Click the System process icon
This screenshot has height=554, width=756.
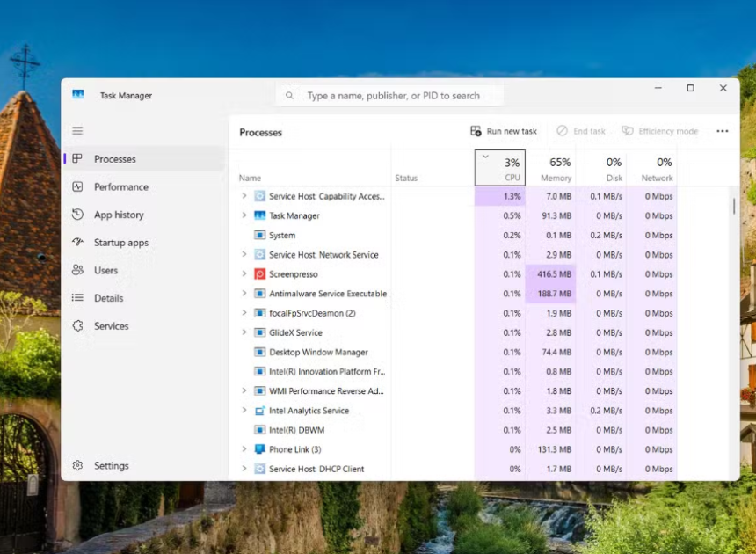259,235
